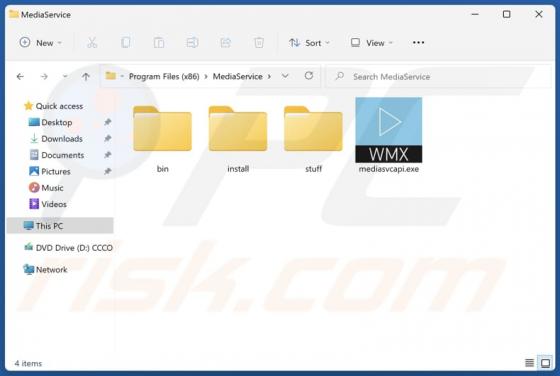
Task: Click the pin icon next to Pictures
Action: (107, 172)
